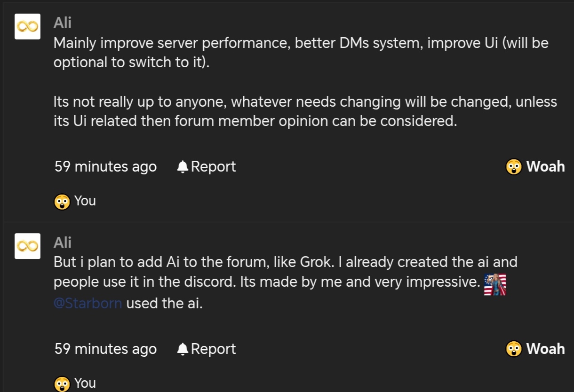Click the Woah emoji on the server performance post
574x392 pixels.
coord(514,167)
